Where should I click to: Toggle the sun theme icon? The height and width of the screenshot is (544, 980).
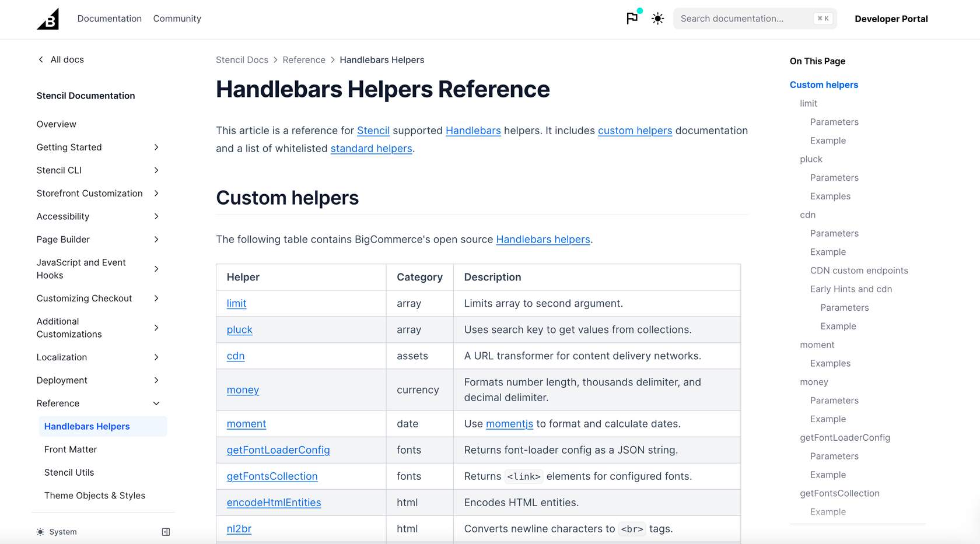pos(657,19)
